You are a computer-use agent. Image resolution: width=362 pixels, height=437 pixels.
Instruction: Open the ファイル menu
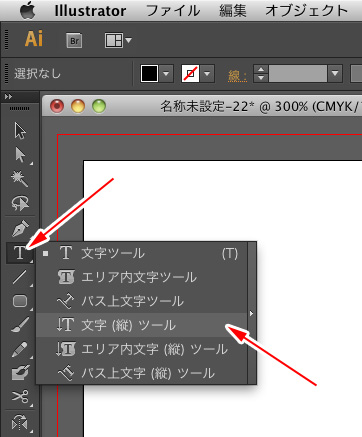pos(173,11)
